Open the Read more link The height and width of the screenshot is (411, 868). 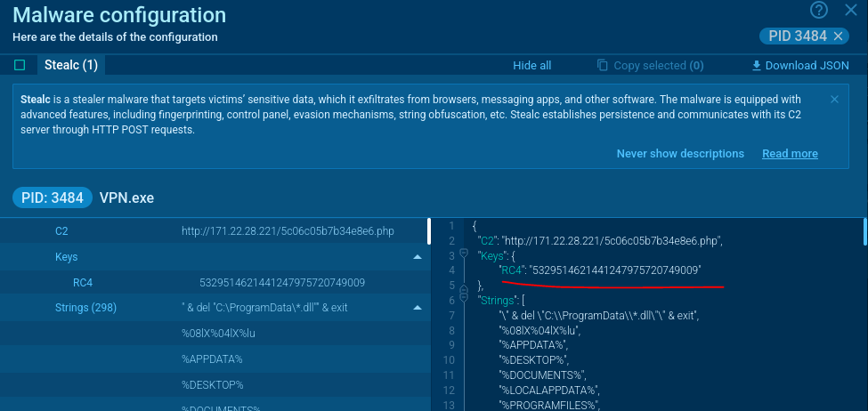click(790, 153)
